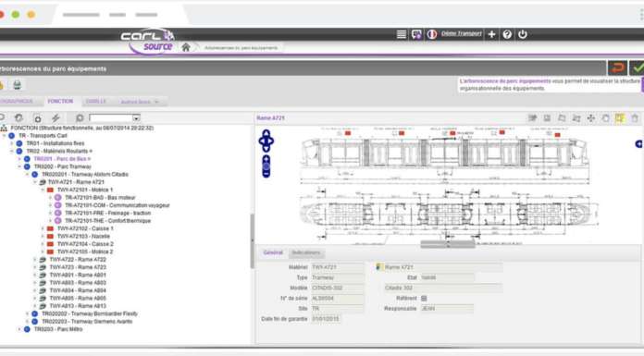644x356 pixels.
Task: Collapse the TWY-A72101 Motrice 1 node
Action: (x=43, y=190)
